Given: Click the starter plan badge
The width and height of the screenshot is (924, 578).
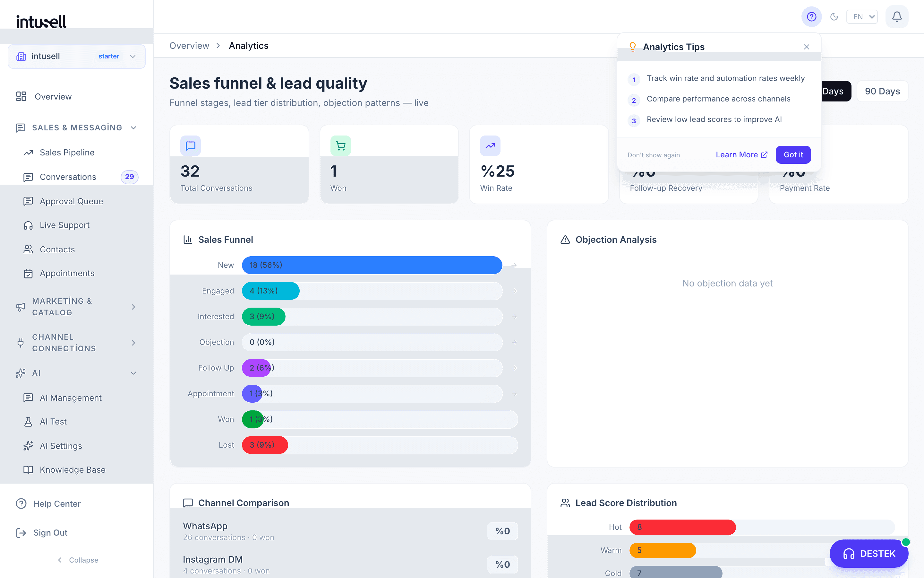Looking at the screenshot, I should coord(109,57).
